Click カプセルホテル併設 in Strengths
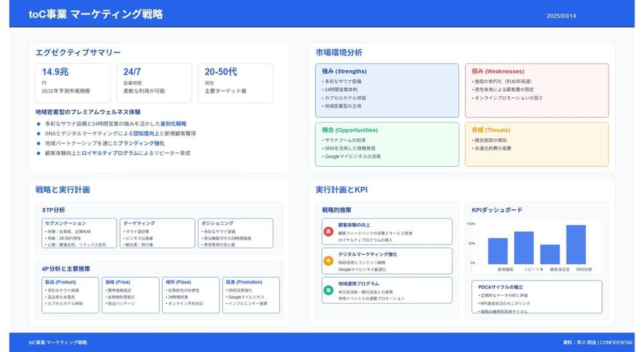The width and height of the screenshot is (644, 352). click(345, 98)
